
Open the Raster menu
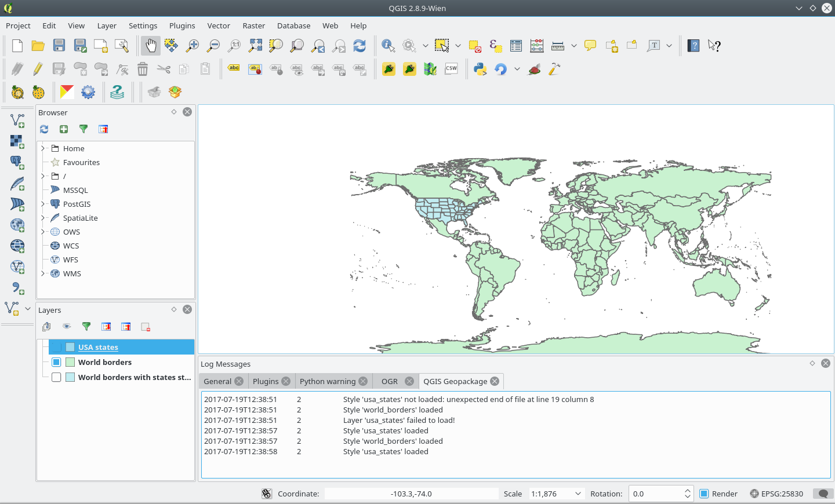pyautogui.click(x=254, y=25)
